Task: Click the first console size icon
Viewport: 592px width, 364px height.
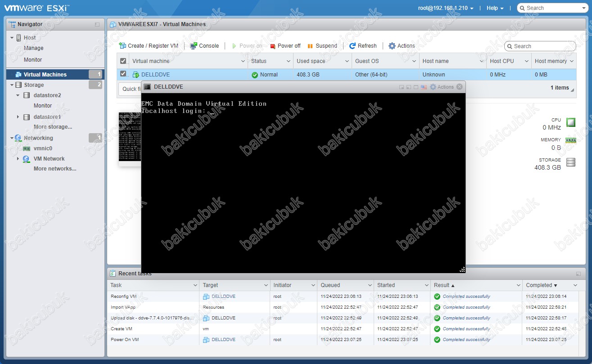Action: 401,87
